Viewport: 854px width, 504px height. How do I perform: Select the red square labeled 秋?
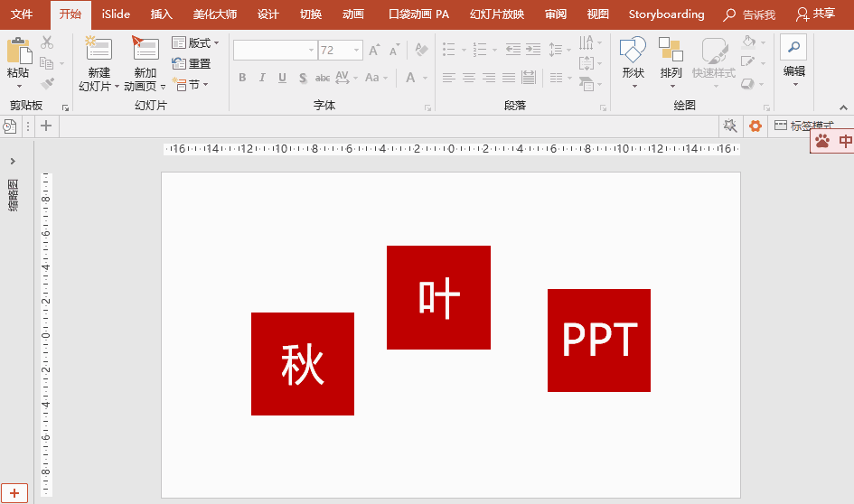303,364
